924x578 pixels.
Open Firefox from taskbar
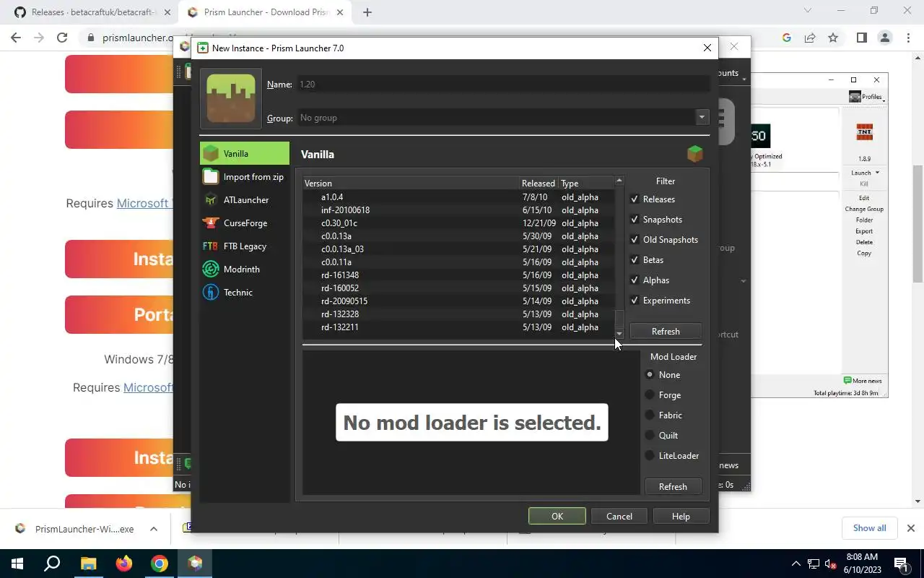click(124, 564)
